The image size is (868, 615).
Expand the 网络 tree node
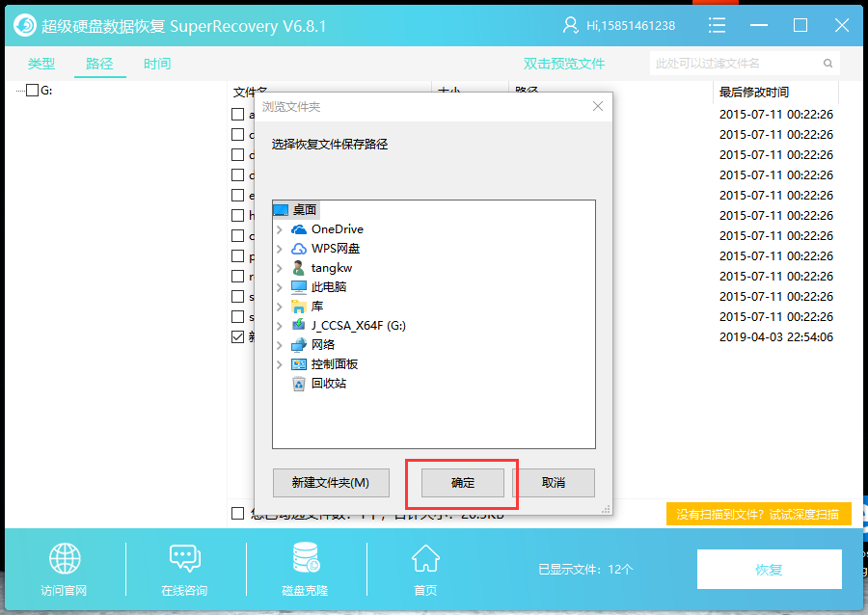(280, 345)
